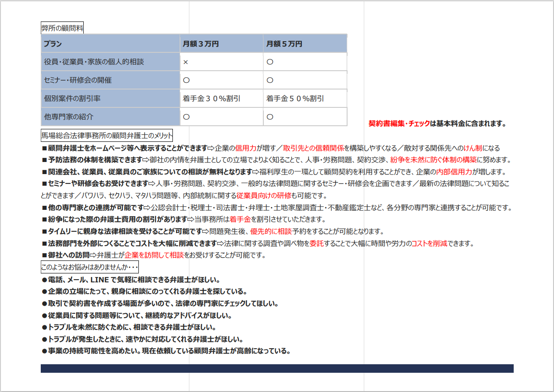This screenshot has height=392, width=554.
Task: Click the 馬場総合法律事務所の顧問弁護士のメリット heading box
Action: (x=107, y=135)
